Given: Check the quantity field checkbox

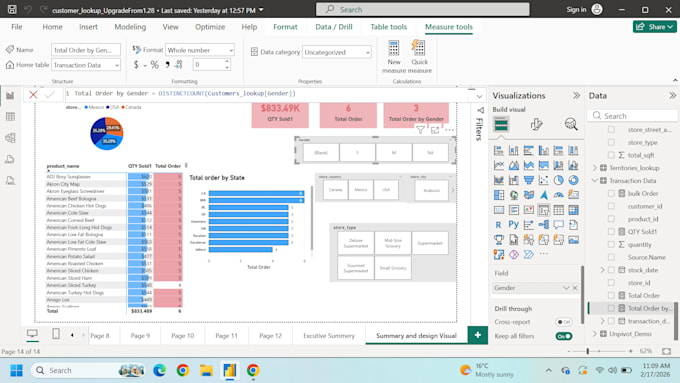Looking at the screenshot, I should coord(611,245).
